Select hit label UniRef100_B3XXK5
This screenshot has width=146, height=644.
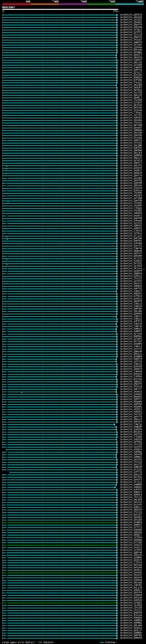point(131,75)
